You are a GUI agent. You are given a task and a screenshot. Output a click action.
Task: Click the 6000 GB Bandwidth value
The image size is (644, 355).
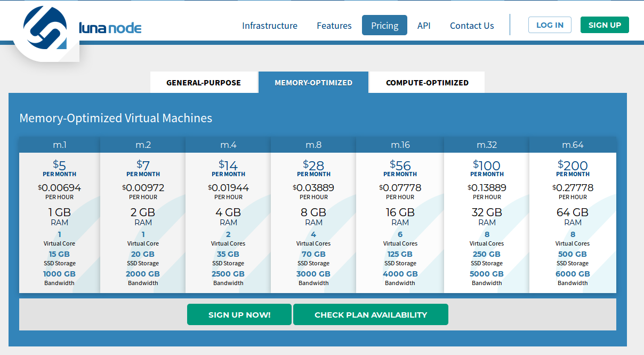point(573,274)
